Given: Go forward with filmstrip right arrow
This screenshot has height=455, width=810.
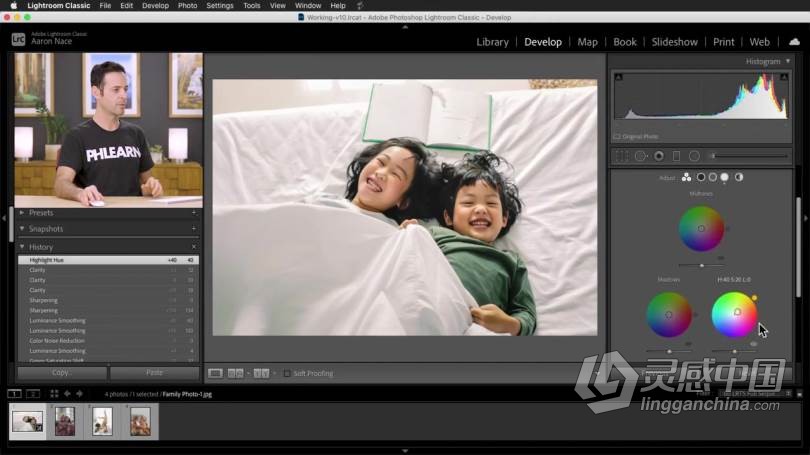Looking at the screenshot, I should point(80,394).
